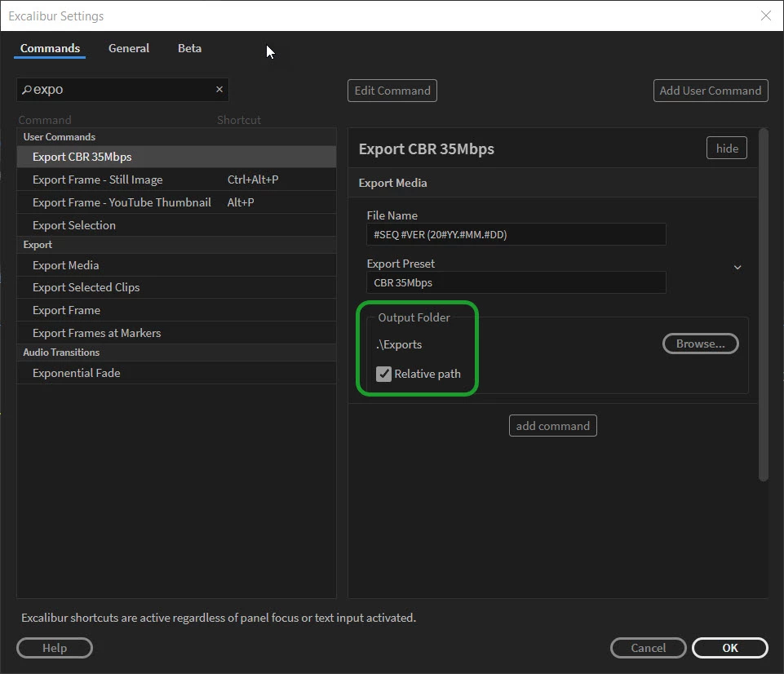Hide the Export CBR 35Mbps details
Screen dimensions: 784x674
(727, 148)
